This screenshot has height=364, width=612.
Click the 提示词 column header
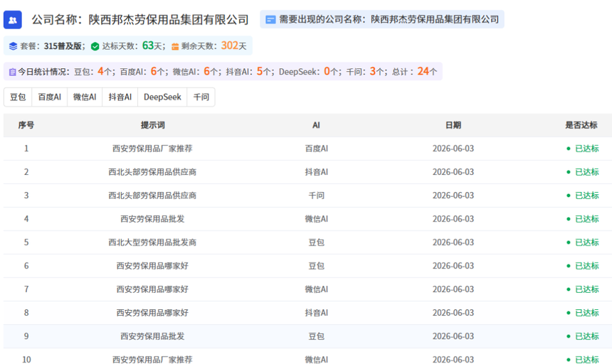click(152, 125)
